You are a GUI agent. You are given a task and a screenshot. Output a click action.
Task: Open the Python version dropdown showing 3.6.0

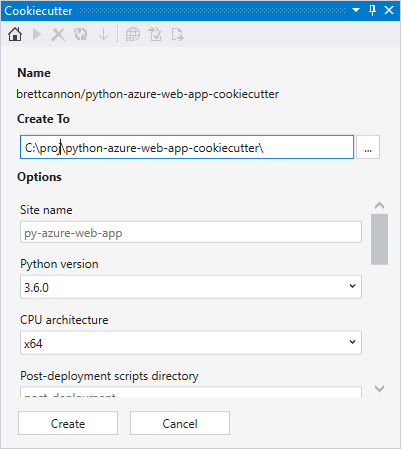click(x=191, y=287)
